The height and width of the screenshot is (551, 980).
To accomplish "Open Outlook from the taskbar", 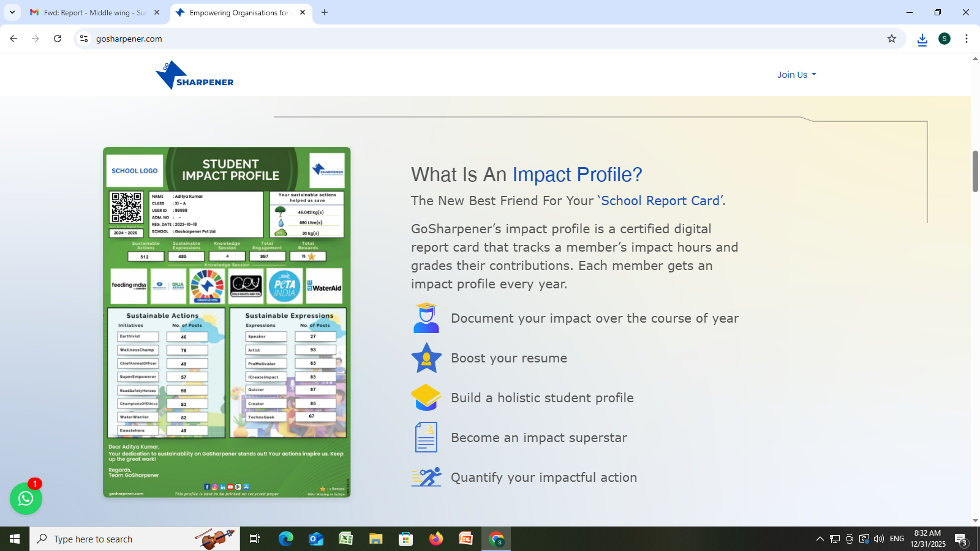I will 316,539.
